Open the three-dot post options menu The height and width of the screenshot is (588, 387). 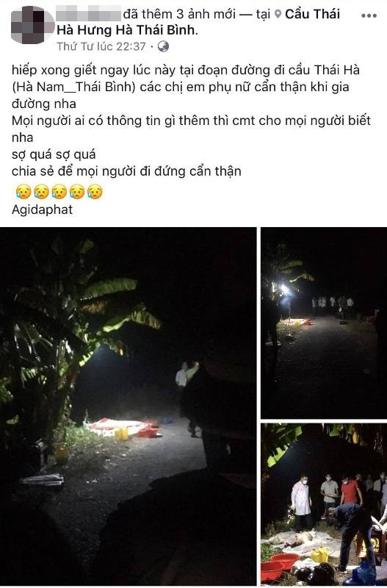click(x=369, y=15)
